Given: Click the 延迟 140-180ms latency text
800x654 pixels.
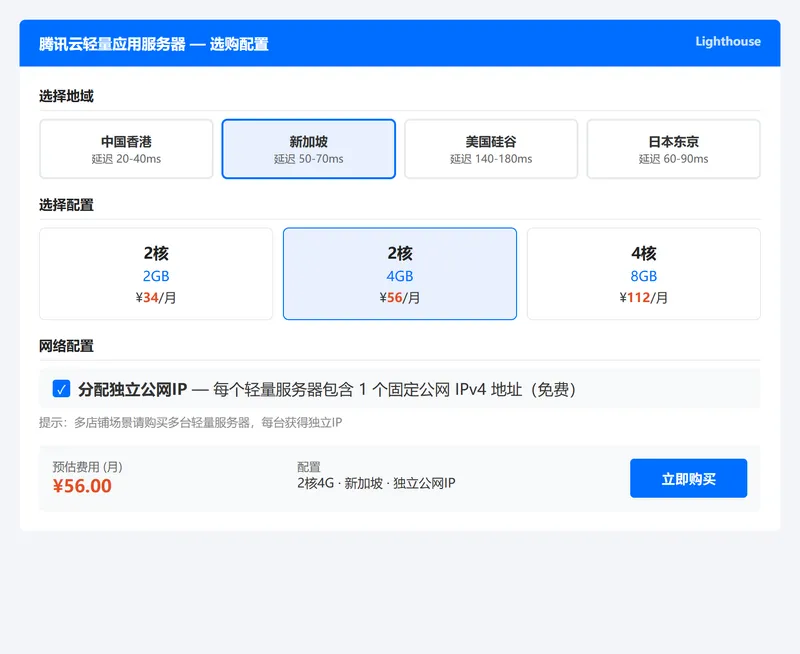Looking at the screenshot, I should coord(491,159).
